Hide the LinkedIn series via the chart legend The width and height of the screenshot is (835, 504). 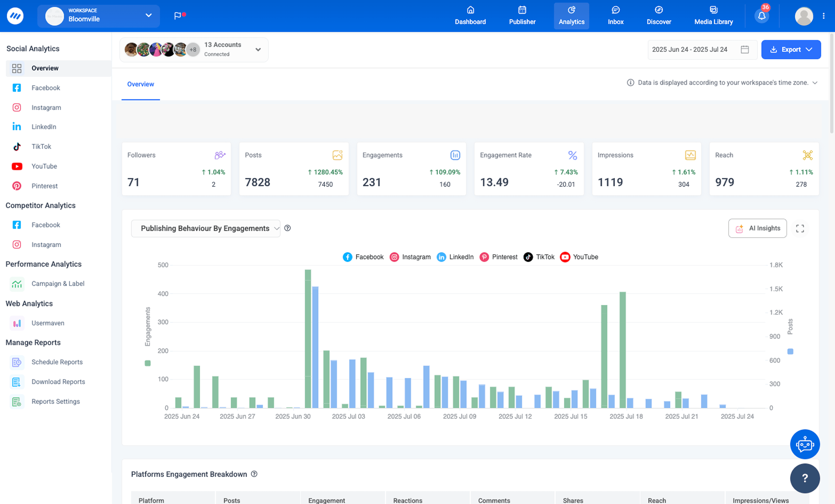coord(455,257)
